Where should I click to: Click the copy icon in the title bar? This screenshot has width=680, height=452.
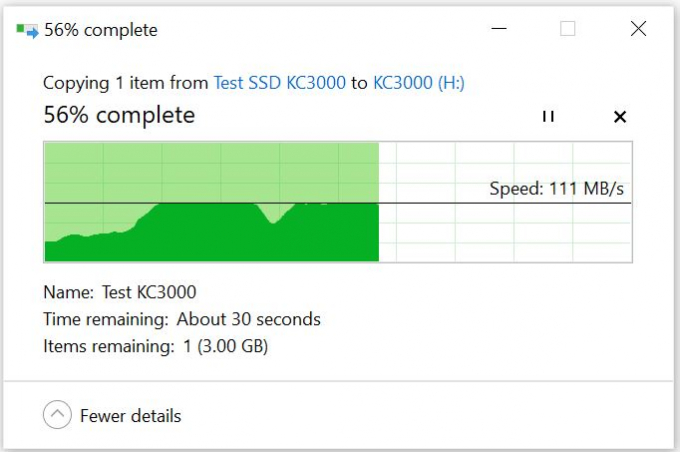pos(27,31)
